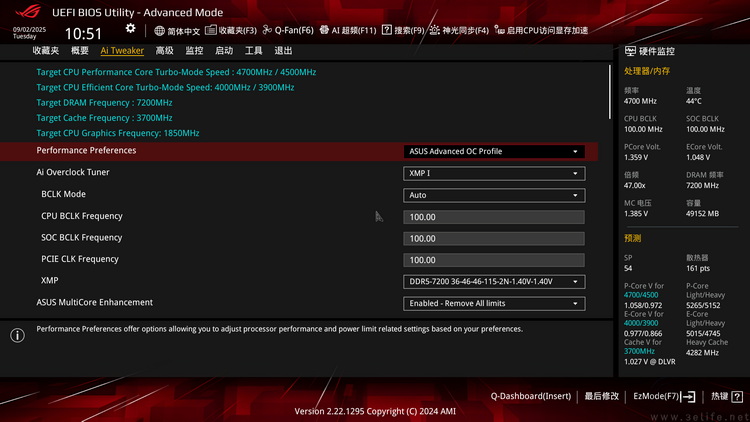Click the 1.385 V MC voltage value

pos(636,214)
